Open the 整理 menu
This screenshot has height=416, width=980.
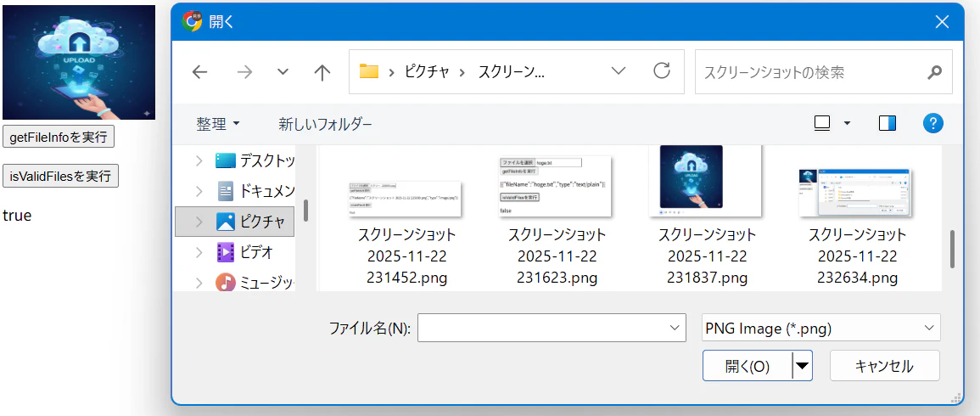click(217, 124)
